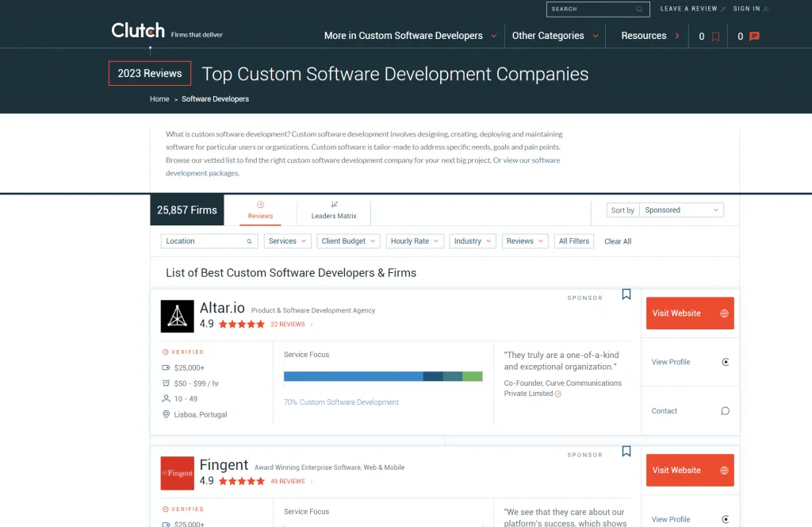
Task: Bookmark the Altar.io listing
Action: tap(626, 294)
